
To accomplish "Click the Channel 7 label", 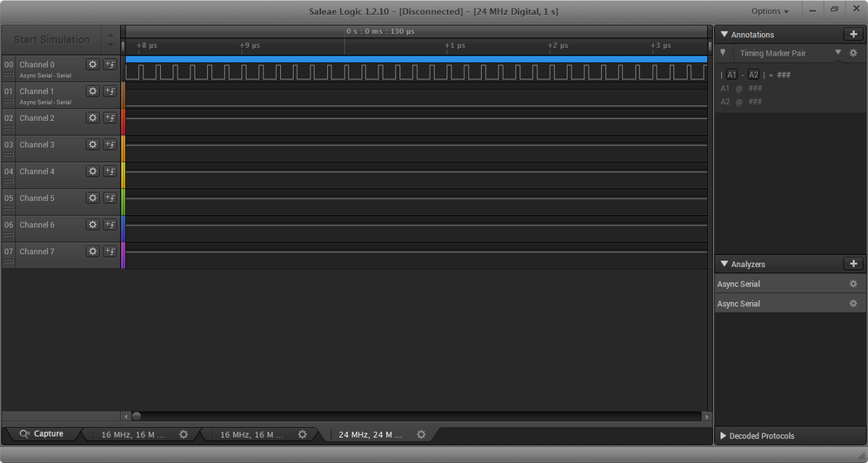I will click(x=37, y=251).
